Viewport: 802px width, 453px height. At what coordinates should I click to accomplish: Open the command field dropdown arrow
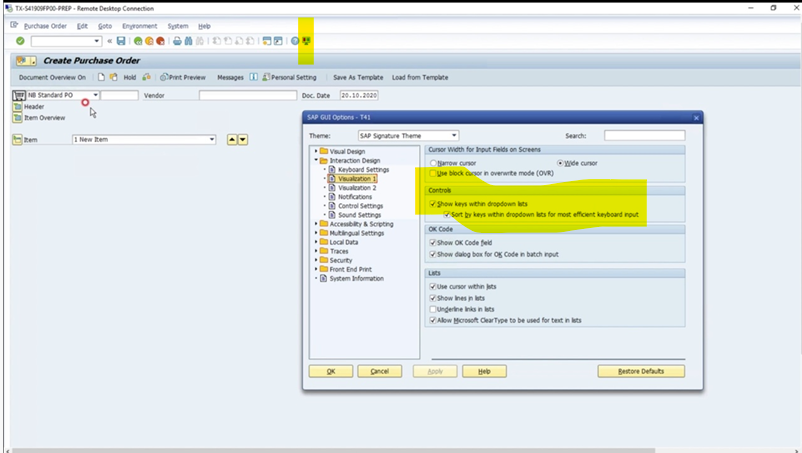point(97,41)
